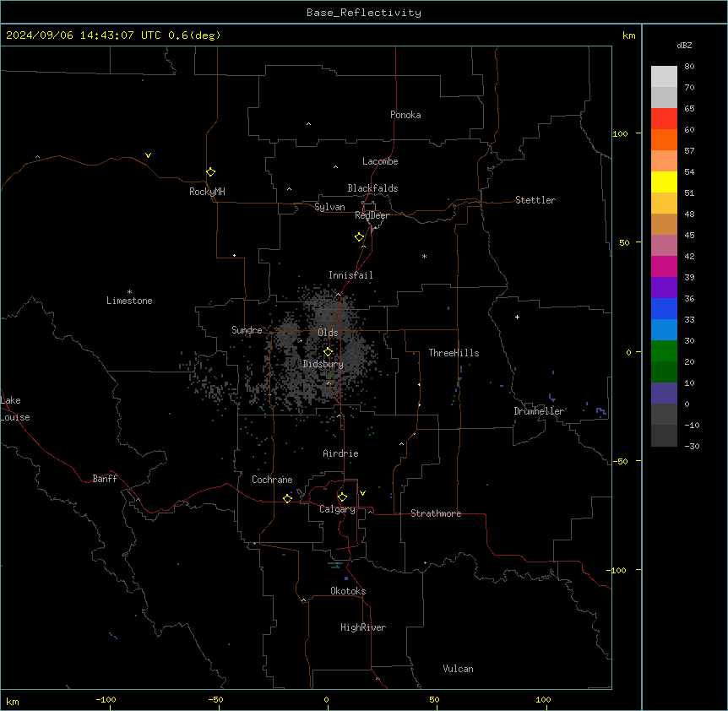The image size is (728, 711).
Task: Click the yellow V marker northwest of RockyMH
Action: pyautogui.click(x=148, y=155)
